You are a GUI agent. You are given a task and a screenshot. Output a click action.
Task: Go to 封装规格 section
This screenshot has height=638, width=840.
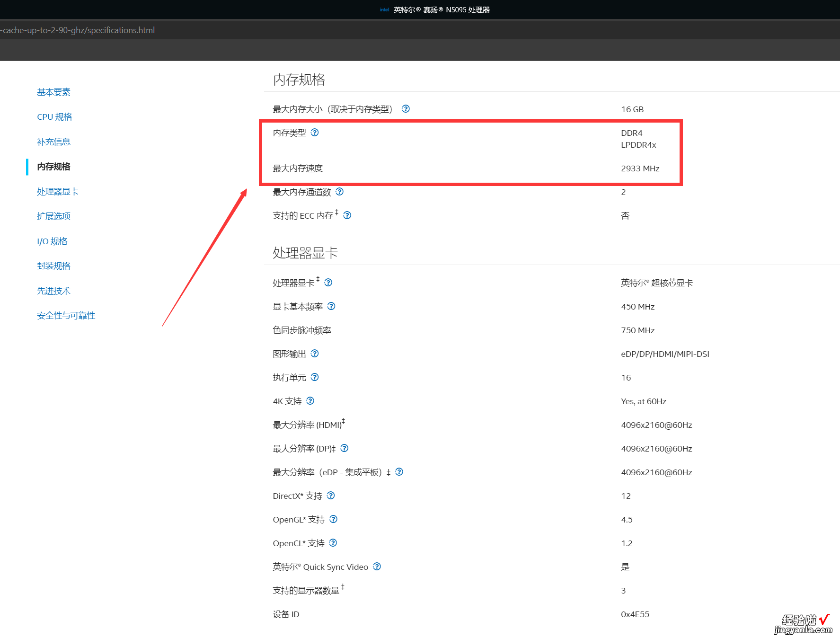pos(53,266)
